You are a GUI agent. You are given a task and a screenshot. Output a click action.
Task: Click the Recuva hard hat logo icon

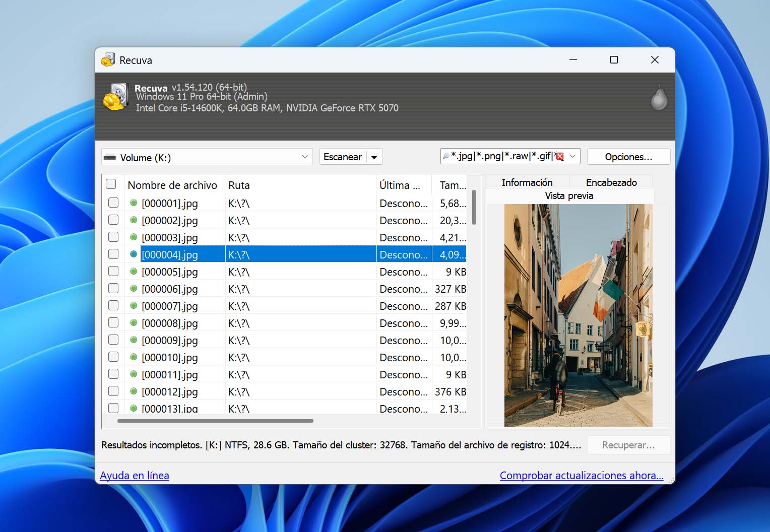click(x=115, y=97)
